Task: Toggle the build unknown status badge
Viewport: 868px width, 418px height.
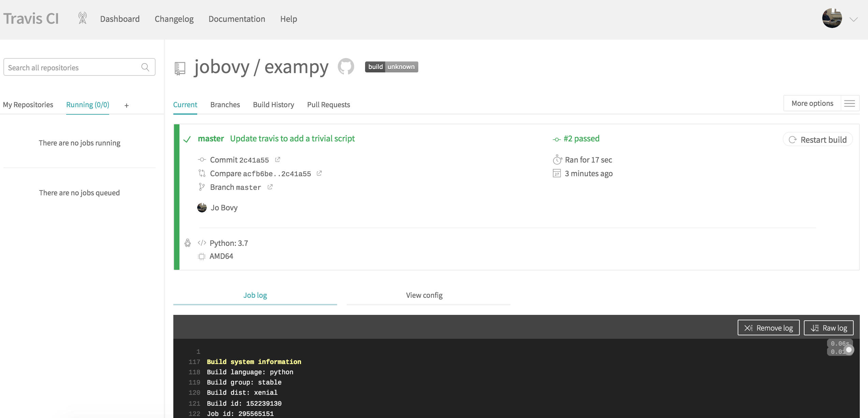Action: click(391, 66)
